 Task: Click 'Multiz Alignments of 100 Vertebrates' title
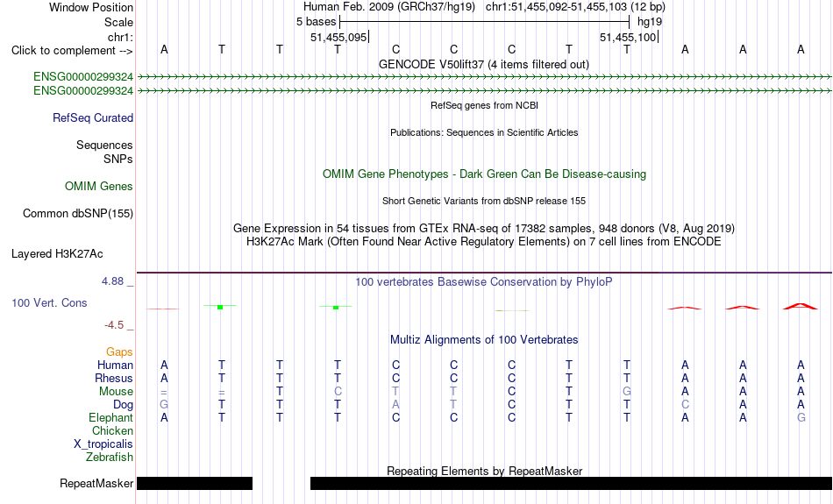(x=484, y=339)
